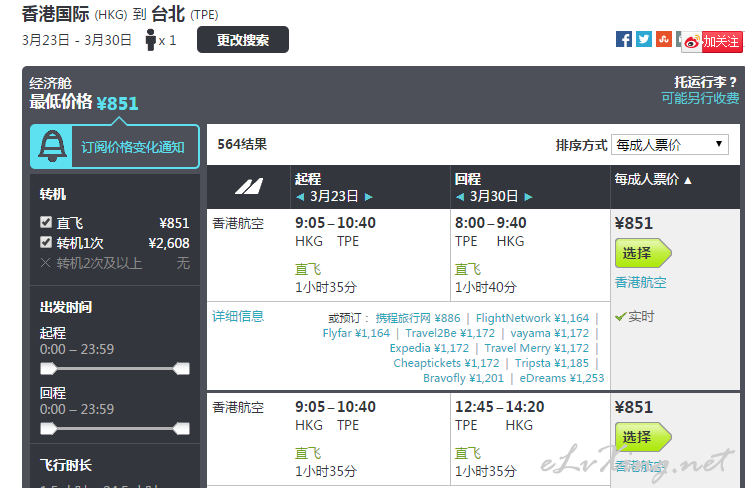Book via Cheaptickets ¥1,172
This screenshot has width=745, height=496.
[x=446, y=363]
